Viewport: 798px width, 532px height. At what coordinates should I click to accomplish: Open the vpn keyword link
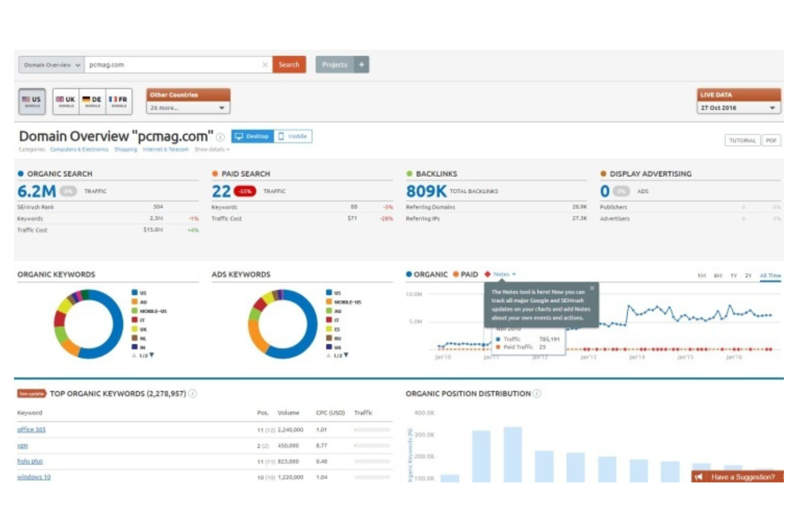click(x=22, y=446)
